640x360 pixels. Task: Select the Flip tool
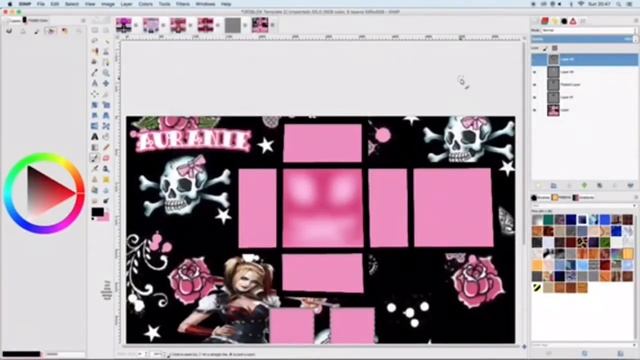pos(95,126)
